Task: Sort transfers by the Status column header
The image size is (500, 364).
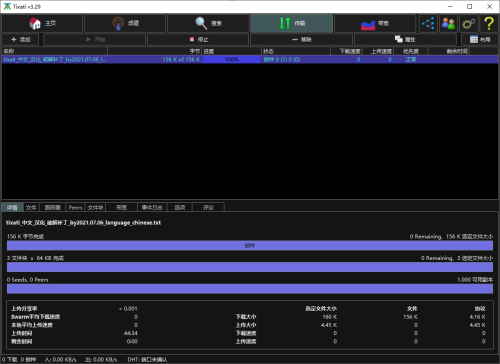Action: 296,51
